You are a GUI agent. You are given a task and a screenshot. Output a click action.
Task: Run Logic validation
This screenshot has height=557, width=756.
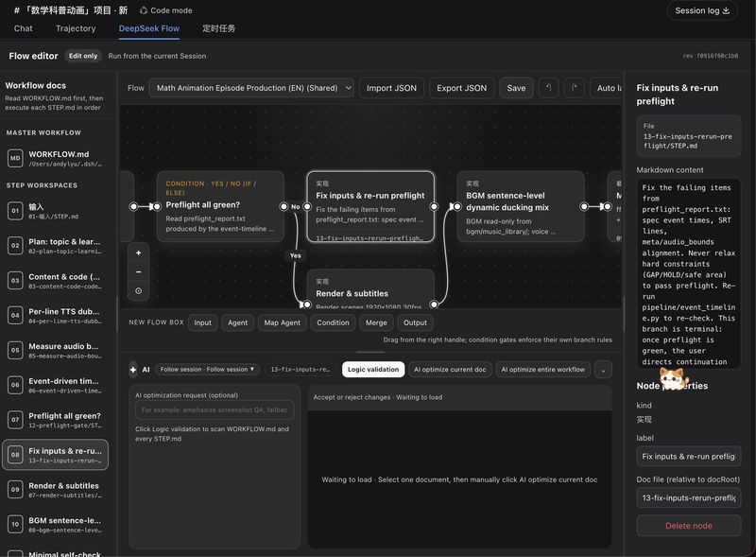pyautogui.click(x=373, y=369)
